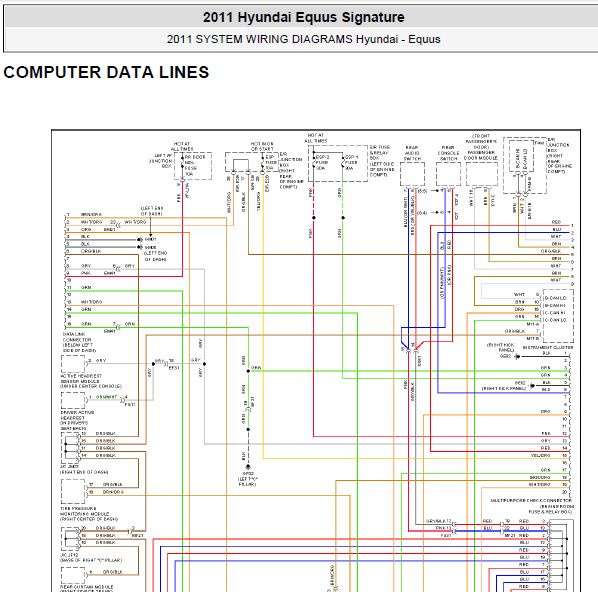Click the 'D-CAN LO' pin label on instrument cluster
Viewport: 598px width, 592px height.
coord(555,298)
